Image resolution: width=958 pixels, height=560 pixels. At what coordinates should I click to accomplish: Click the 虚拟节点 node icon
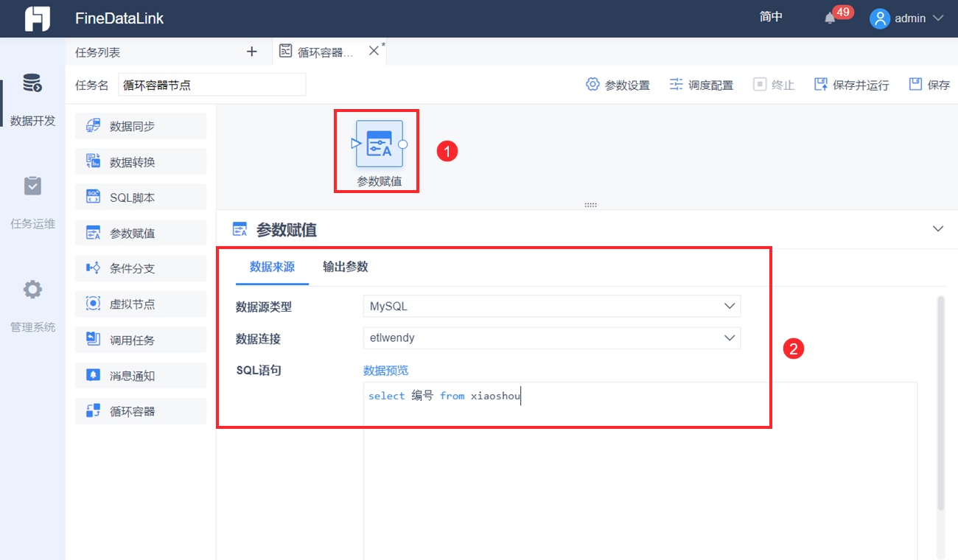pos(93,304)
